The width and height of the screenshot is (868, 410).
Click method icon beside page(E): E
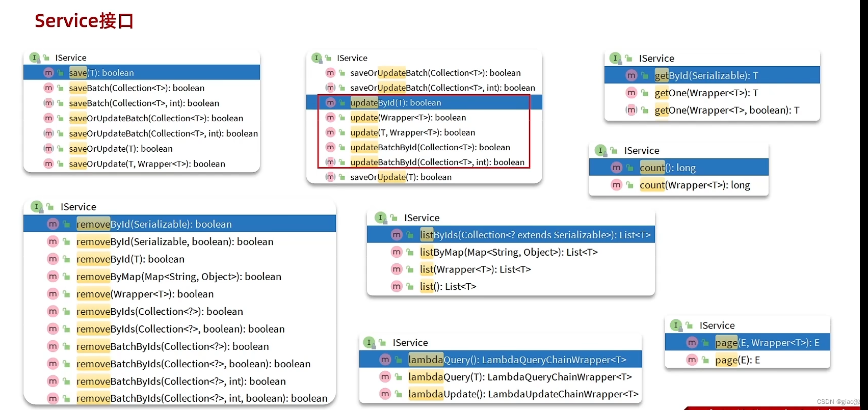692,360
